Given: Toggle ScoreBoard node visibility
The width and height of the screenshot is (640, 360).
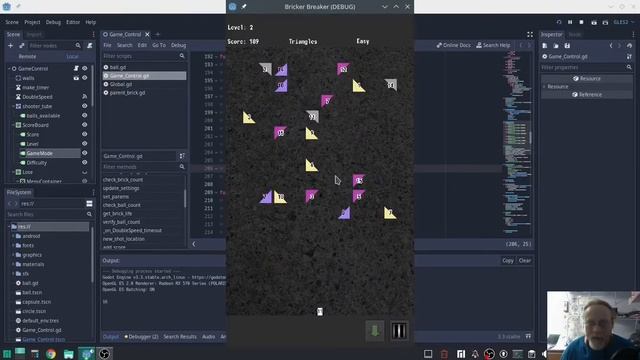Looking at the screenshot, I should 84,125.
